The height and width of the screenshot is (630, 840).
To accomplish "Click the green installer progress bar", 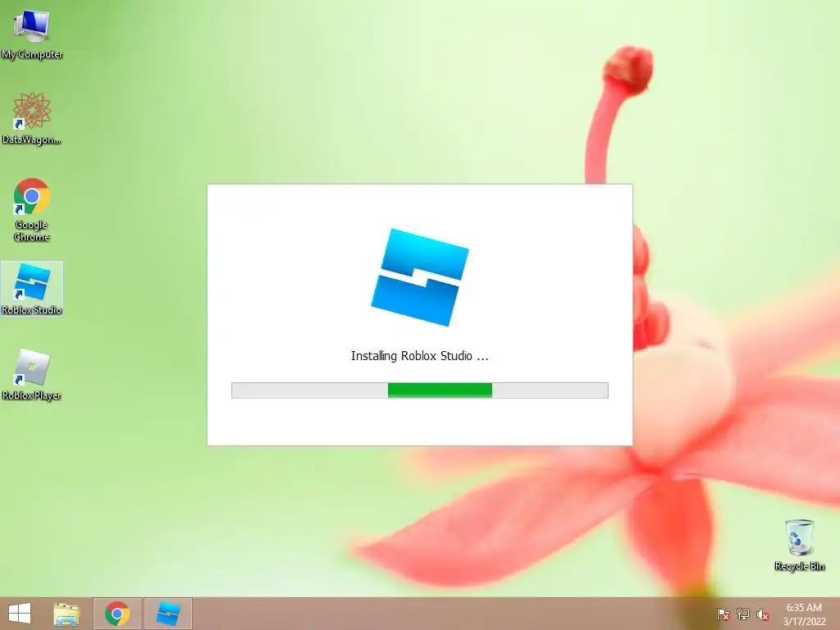I will point(419,390).
